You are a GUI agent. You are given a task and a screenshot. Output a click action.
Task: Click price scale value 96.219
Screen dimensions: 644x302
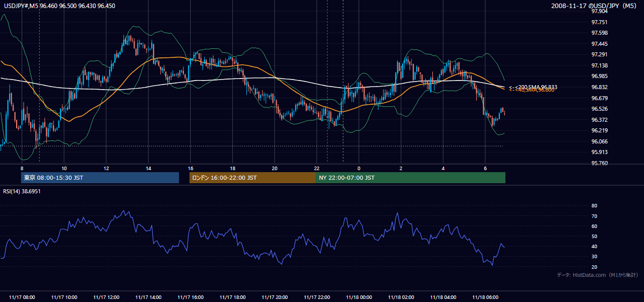pyautogui.click(x=599, y=130)
